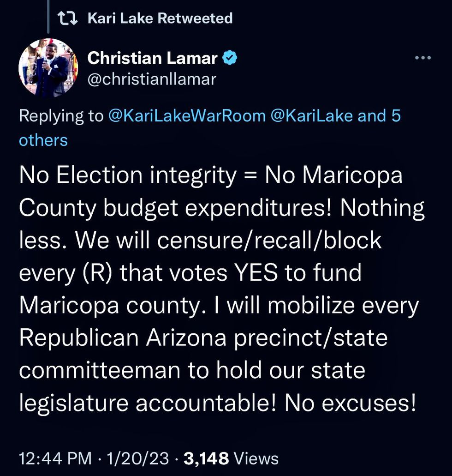Click the tweet's first line "No Election integrity"

tap(127, 176)
